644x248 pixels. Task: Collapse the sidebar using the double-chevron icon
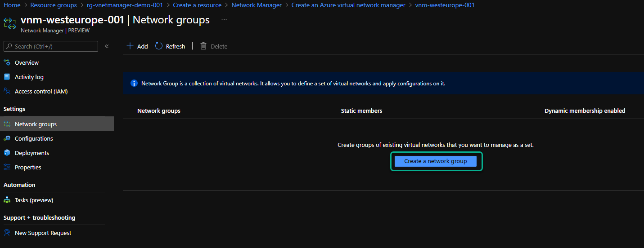point(107,46)
